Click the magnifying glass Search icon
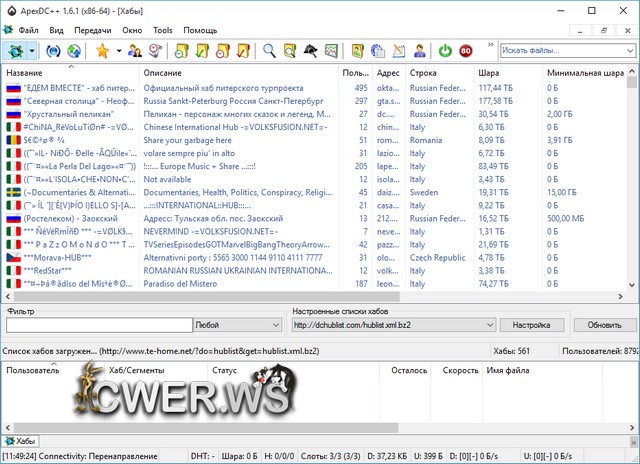The image size is (640, 464). [269, 51]
